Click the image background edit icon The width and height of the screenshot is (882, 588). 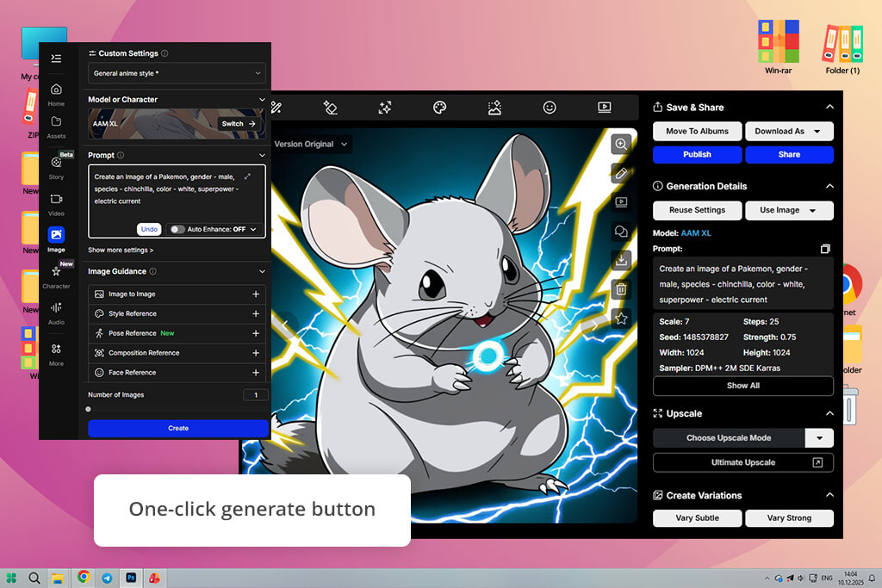[494, 107]
